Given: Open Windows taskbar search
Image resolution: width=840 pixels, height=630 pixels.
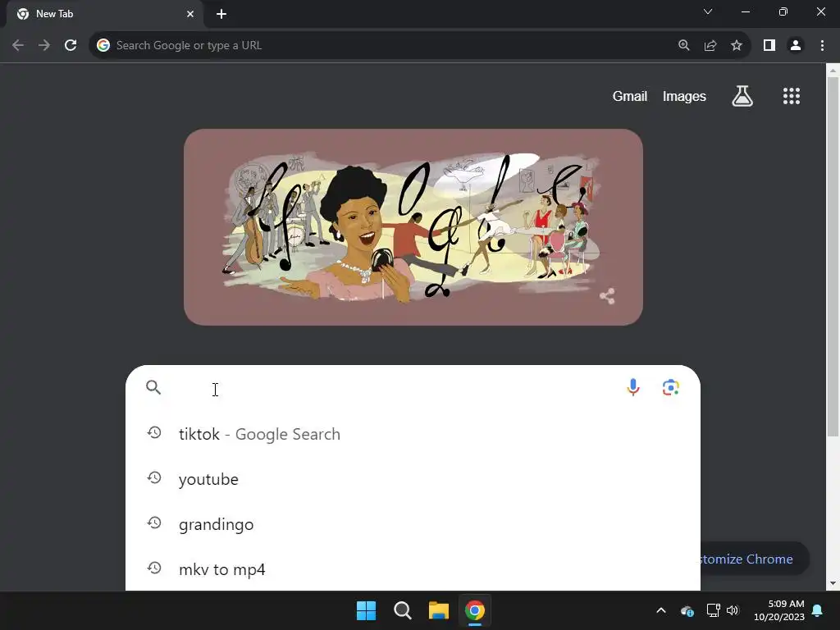Looking at the screenshot, I should [402, 610].
